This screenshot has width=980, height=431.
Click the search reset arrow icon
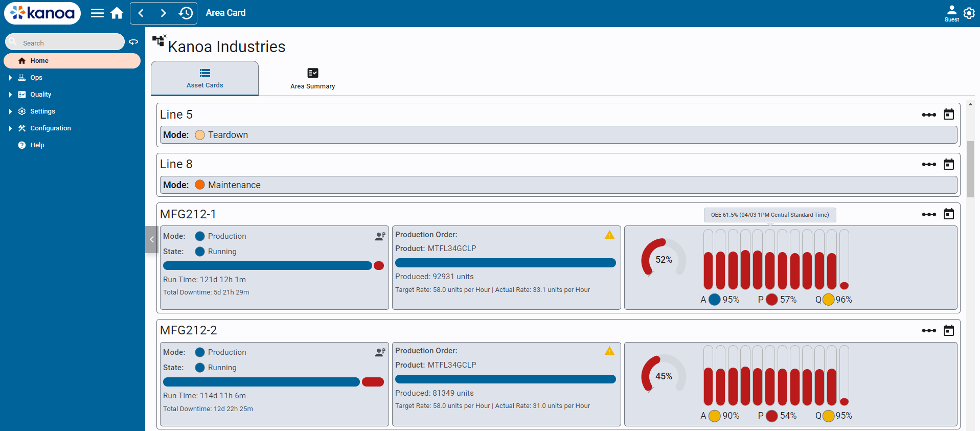click(x=133, y=42)
